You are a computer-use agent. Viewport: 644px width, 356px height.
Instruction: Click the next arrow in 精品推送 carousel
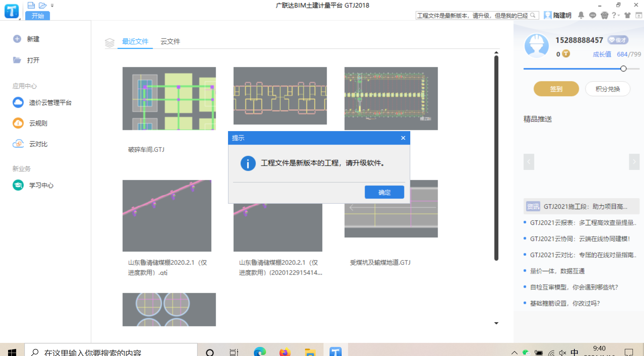click(x=634, y=162)
